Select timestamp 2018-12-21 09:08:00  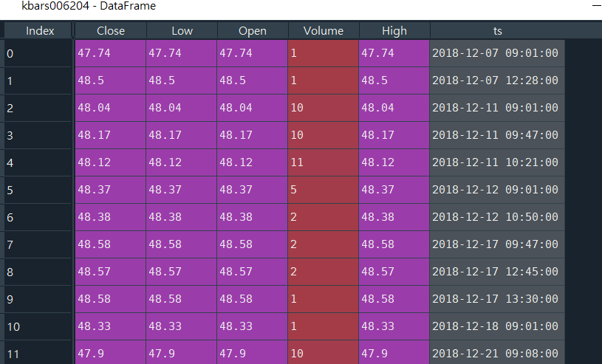coord(497,352)
